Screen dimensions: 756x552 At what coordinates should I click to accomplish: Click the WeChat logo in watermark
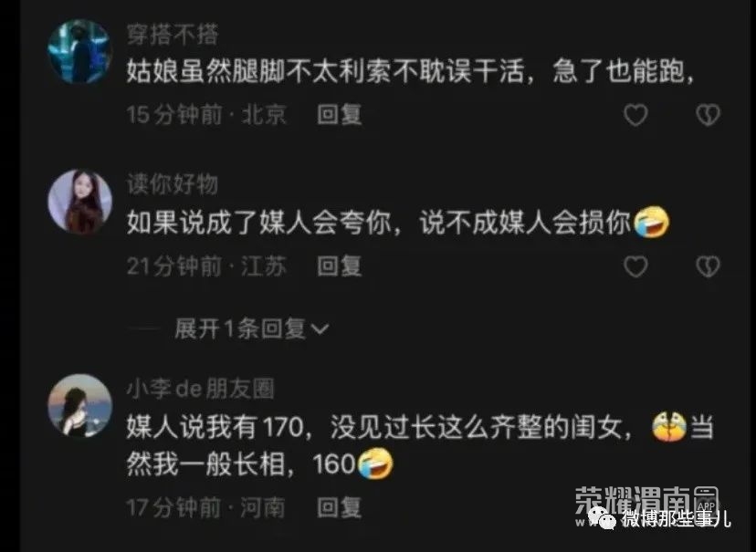pos(604,518)
